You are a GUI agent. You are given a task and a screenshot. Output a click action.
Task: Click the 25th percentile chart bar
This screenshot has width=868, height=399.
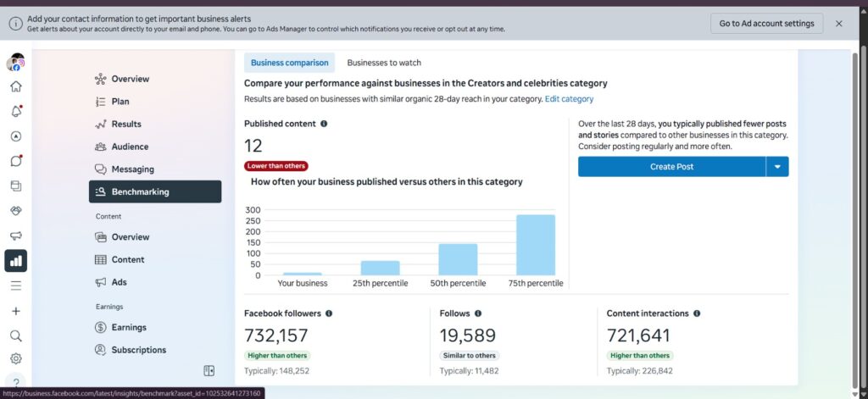pyautogui.click(x=381, y=268)
